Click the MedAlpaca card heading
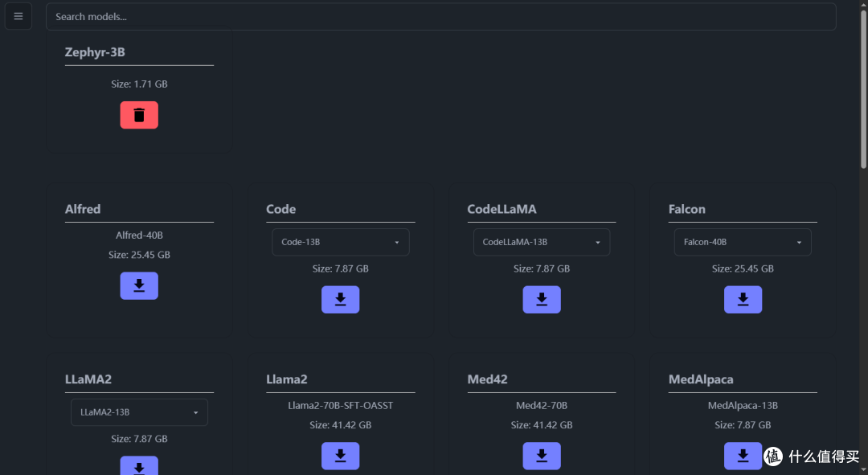Image resolution: width=868 pixels, height=475 pixels. (701, 379)
